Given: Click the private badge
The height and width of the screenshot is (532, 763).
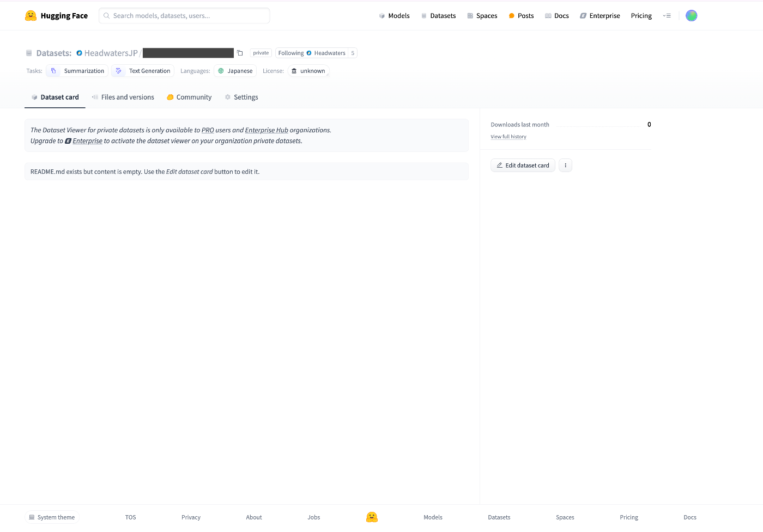Looking at the screenshot, I should [x=261, y=53].
